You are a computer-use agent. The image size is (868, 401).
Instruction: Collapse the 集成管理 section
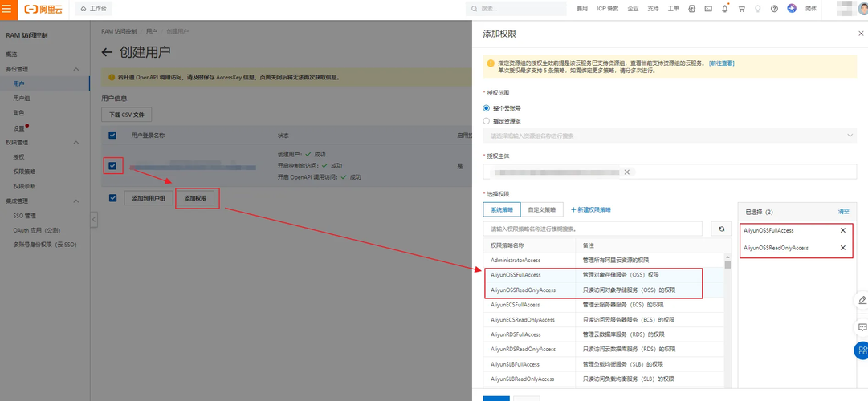[76, 200]
